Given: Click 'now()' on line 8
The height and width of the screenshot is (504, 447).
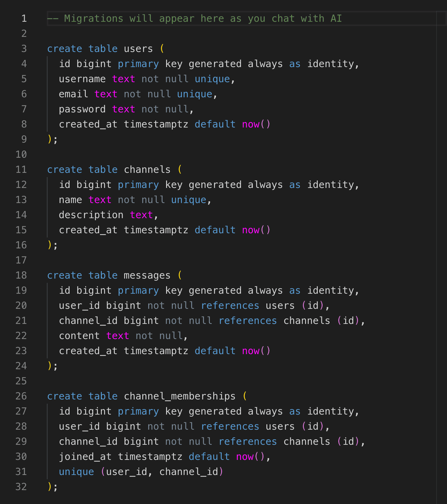Looking at the screenshot, I should coord(256,124).
